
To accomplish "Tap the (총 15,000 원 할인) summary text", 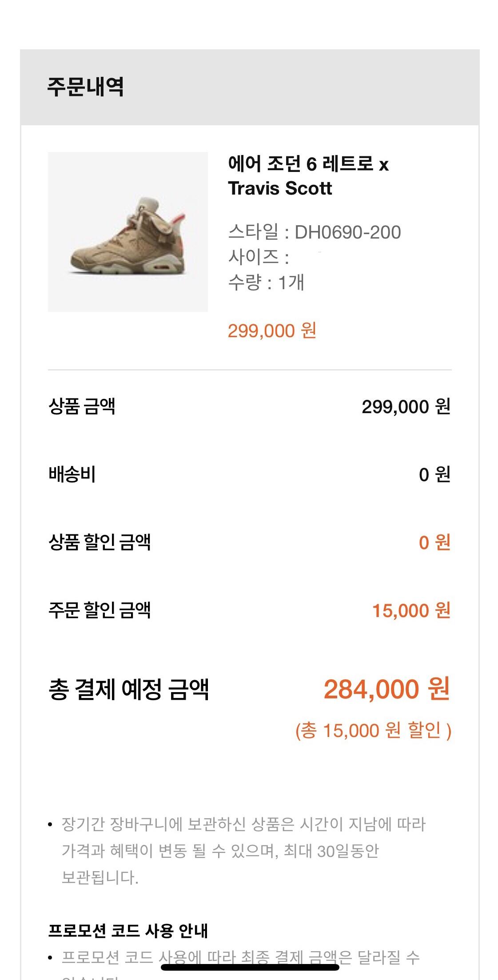I will point(373,730).
